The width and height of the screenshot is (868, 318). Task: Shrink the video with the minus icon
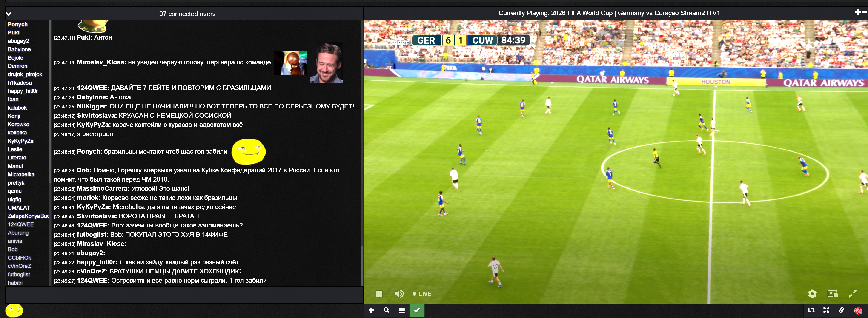(865, 12)
